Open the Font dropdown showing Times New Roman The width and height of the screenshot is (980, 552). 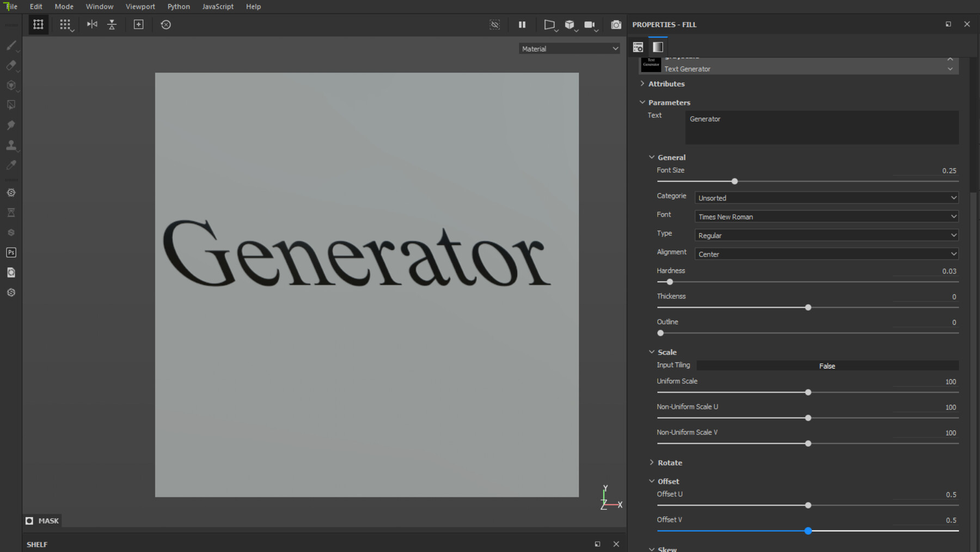tap(825, 216)
